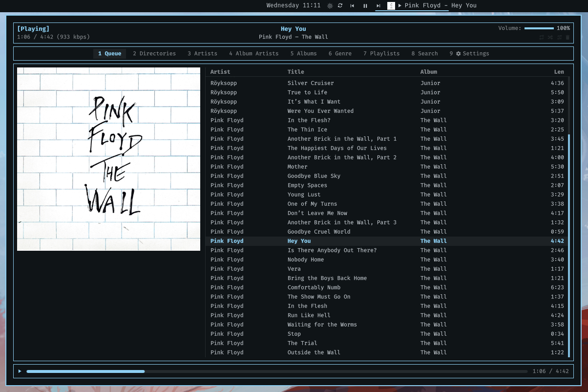This screenshot has height=392, width=588.
Task: Select 'Were You Ever Wanted' track
Action: click(387, 111)
